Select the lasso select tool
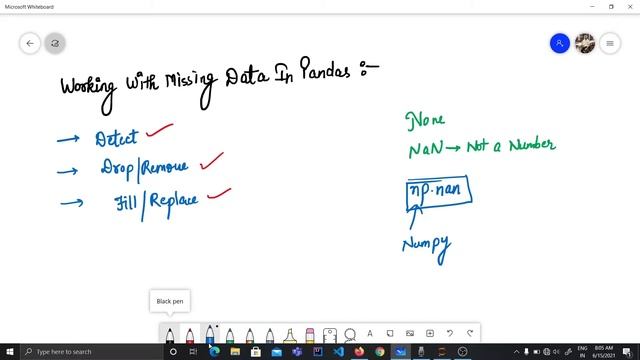The height and width of the screenshot is (360, 640). [350, 334]
